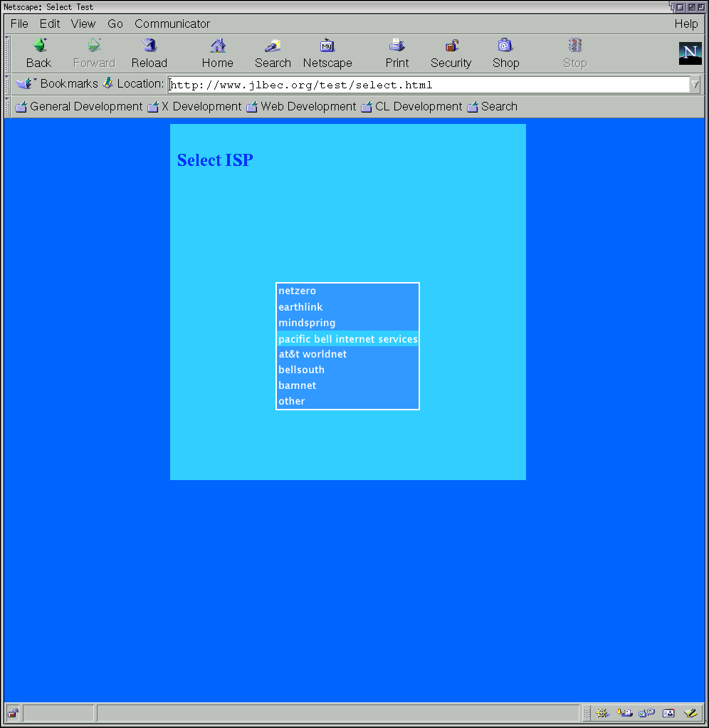709x728 pixels.
Task: Click the Location URL field
Action: point(429,85)
